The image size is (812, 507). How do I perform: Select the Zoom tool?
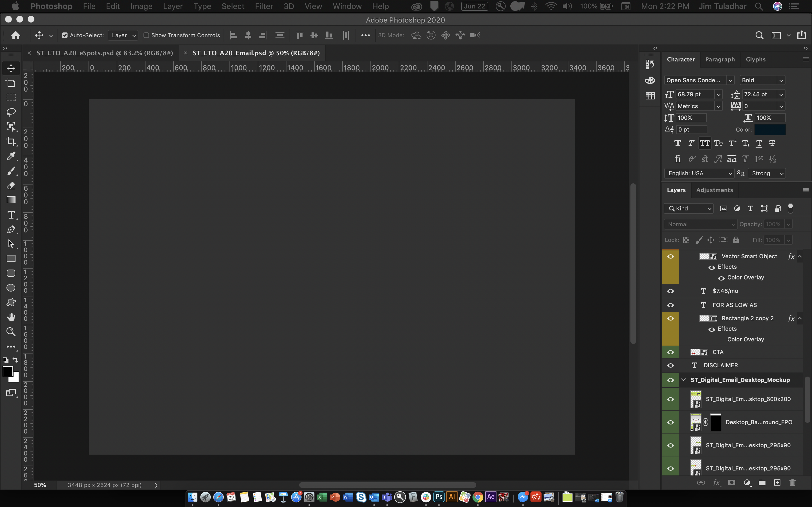(10, 331)
